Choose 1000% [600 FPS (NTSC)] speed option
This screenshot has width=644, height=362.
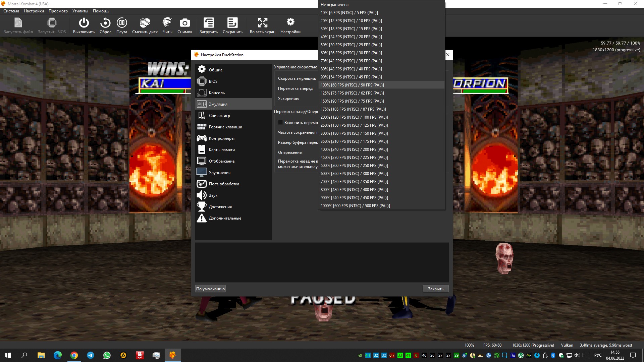(x=381, y=206)
